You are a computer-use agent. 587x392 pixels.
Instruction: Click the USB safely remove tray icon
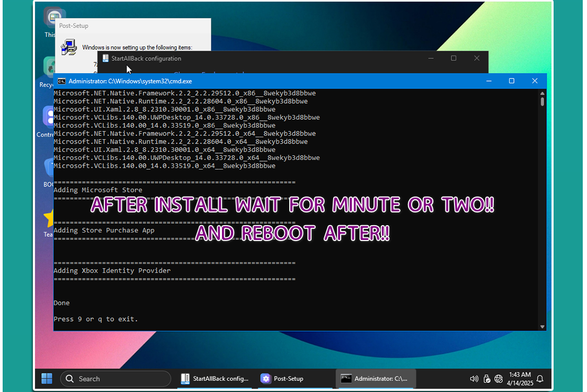coord(487,379)
